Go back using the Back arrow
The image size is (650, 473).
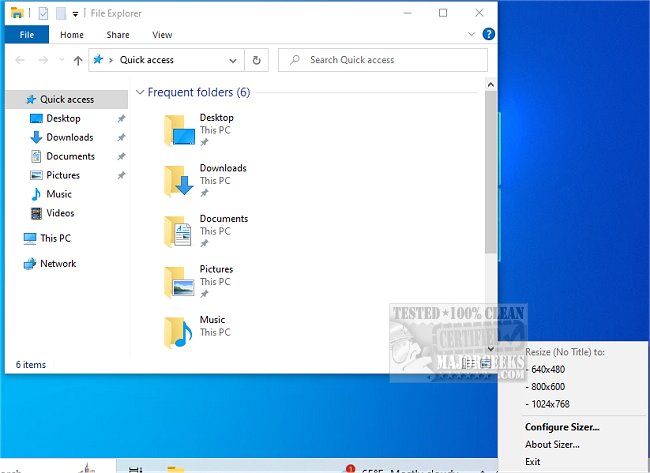click(20, 60)
